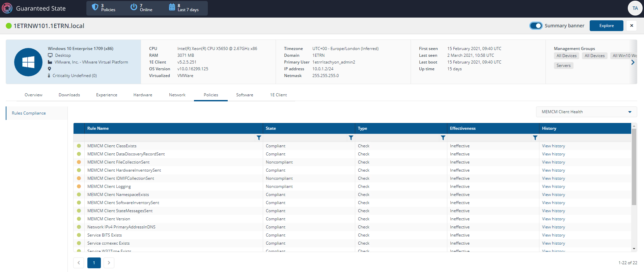
Task: View history for MEMCM Client Version
Action: [x=553, y=219]
